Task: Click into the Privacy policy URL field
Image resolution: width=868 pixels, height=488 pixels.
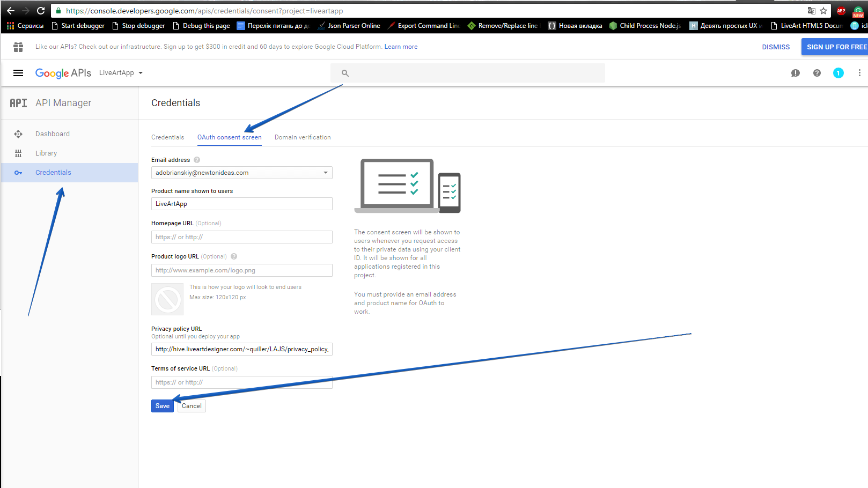Action: pos(242,349)
